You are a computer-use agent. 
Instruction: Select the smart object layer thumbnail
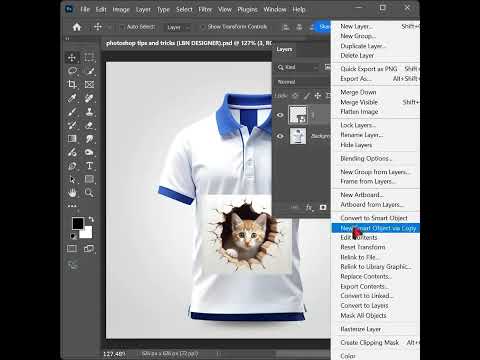[298, 115]
